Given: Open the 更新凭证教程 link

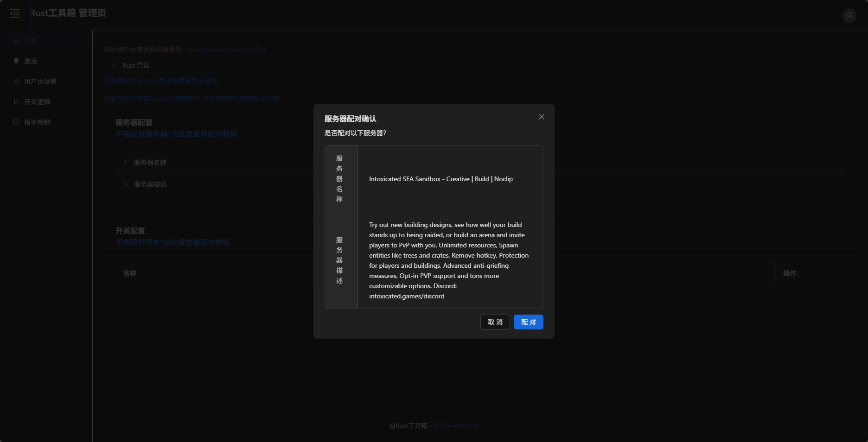Looking at the screenshot, I should (160, 81).
